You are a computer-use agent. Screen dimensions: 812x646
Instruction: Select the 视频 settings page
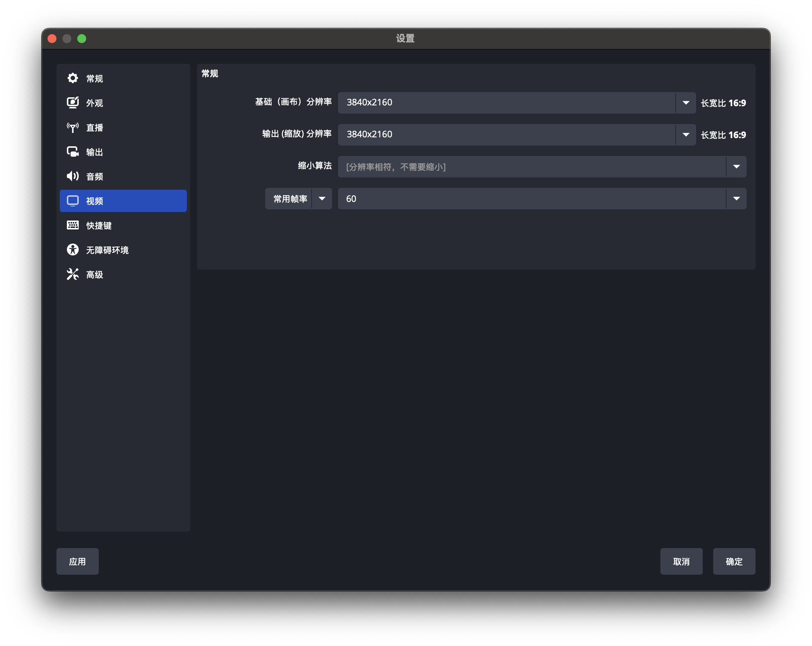coord(123,200)
